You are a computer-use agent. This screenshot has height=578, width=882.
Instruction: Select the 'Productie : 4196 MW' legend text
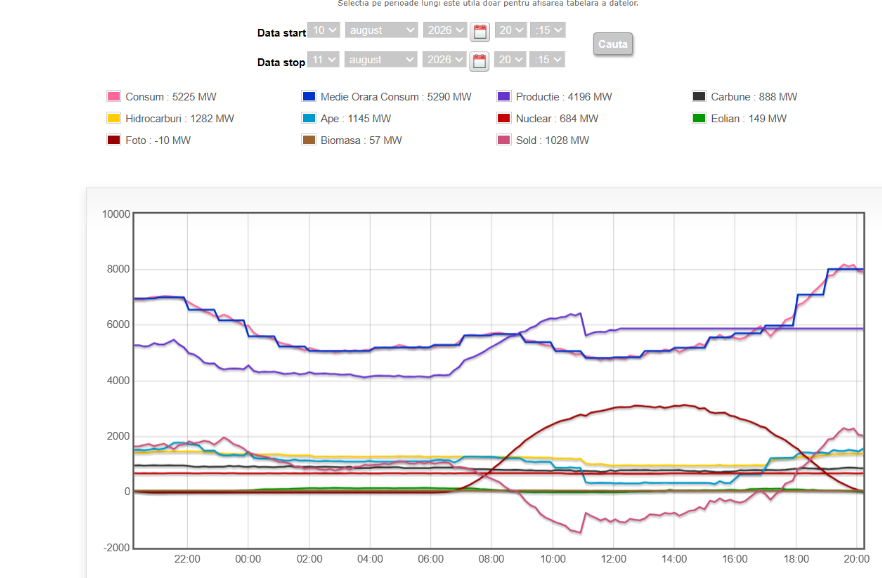564,97
